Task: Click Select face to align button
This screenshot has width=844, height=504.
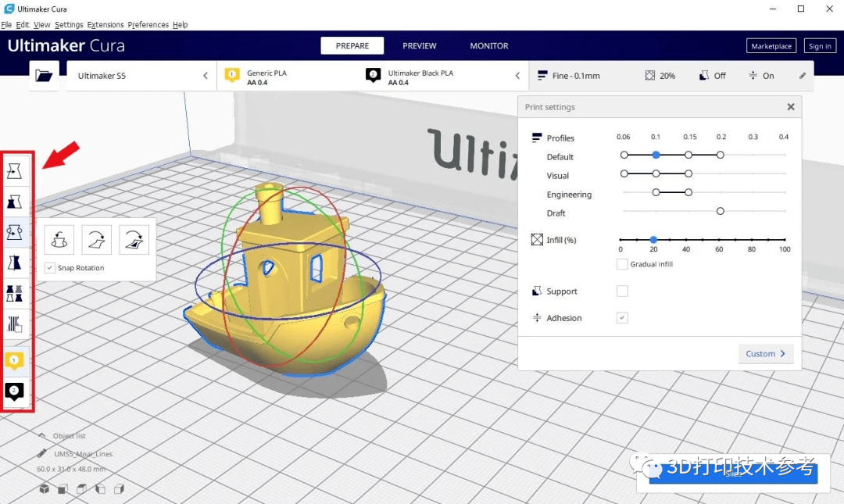Action: pos(134,240)
